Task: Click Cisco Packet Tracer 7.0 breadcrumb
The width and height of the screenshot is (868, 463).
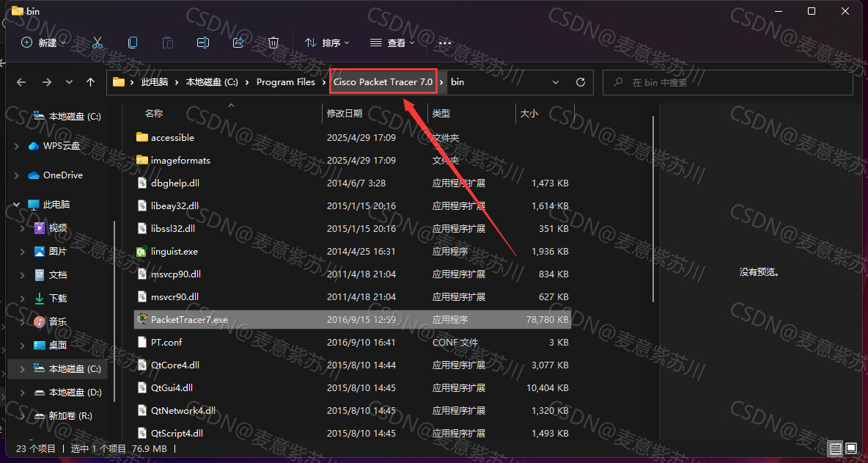Action: click(x=383, y=82)
